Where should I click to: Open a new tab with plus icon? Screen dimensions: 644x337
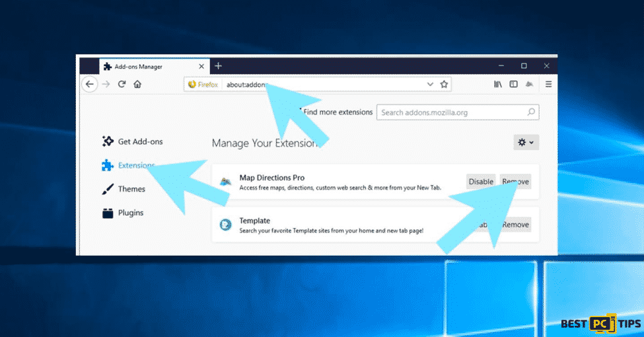(x=218, y=66)
